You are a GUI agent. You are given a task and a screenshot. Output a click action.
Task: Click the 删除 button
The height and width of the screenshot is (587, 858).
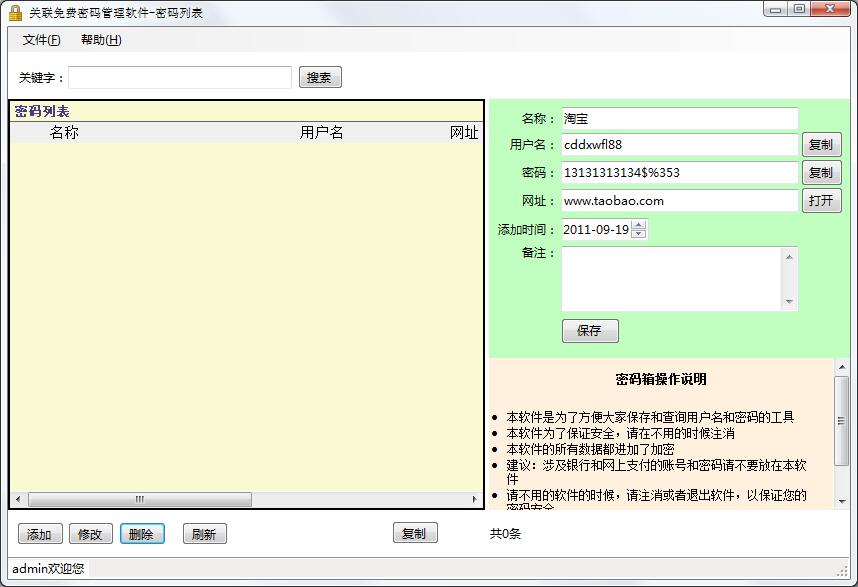click(142, 534)
